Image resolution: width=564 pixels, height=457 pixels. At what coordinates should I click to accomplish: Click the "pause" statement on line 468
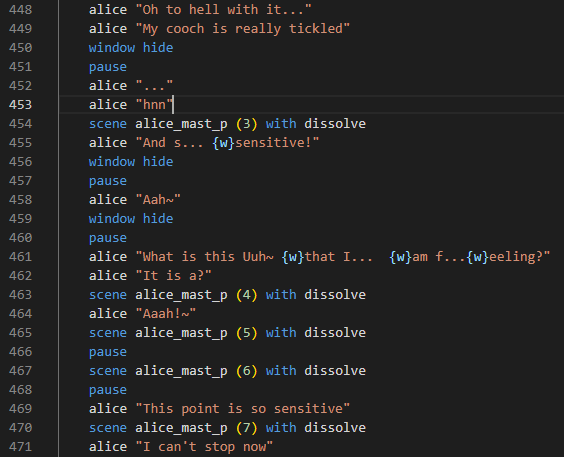(108, 390)
